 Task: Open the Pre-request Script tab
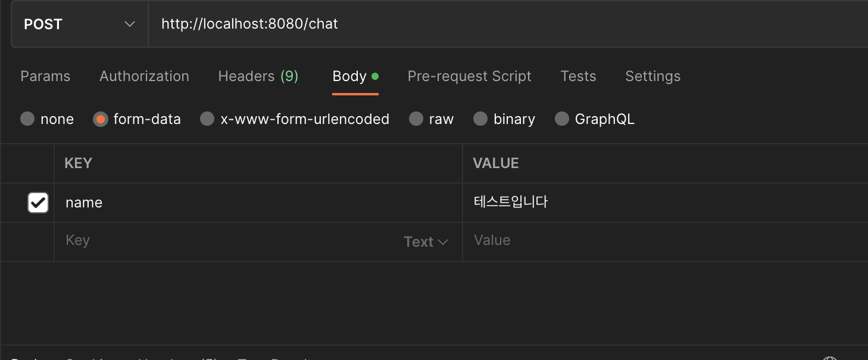(469, 76)
